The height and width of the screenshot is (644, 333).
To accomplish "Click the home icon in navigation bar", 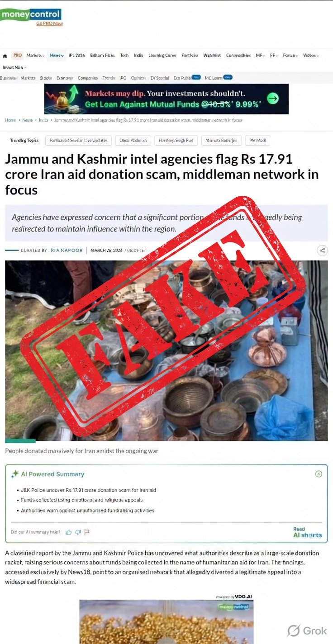I will tap(5, 56).
